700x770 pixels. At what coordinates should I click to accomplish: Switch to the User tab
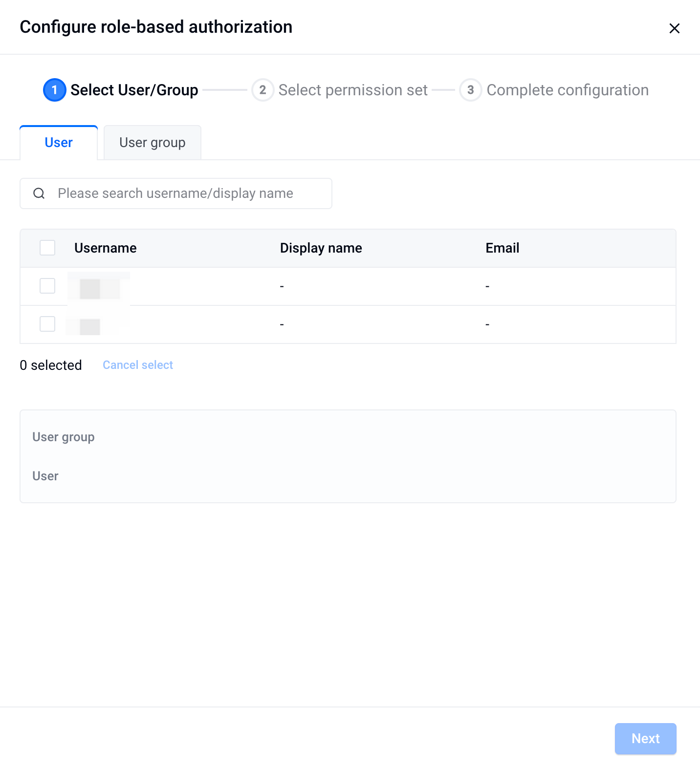[x=59, y=143]
